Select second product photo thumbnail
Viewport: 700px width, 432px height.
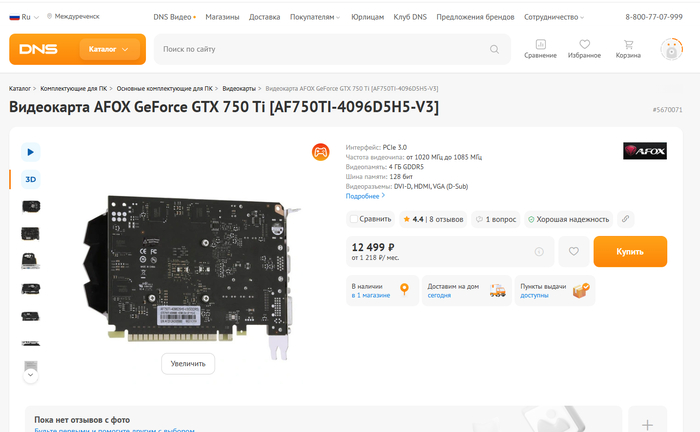pyautogui.click(x=30, y=233)
